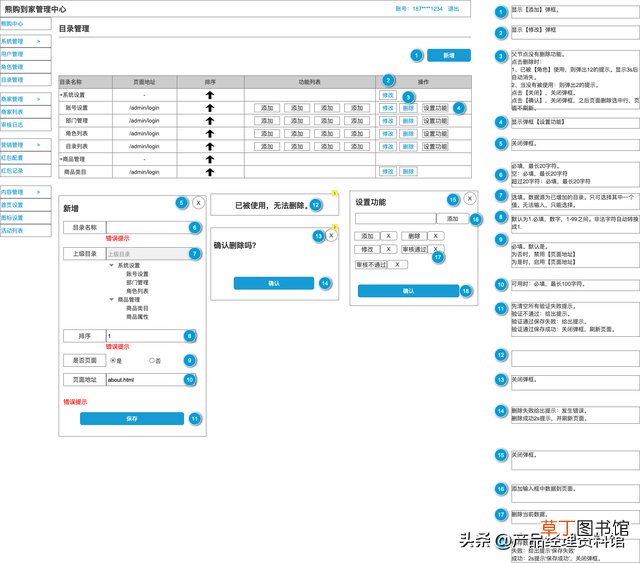Close the 确认删除吗 dialog with X

click(x=331, y=236)
